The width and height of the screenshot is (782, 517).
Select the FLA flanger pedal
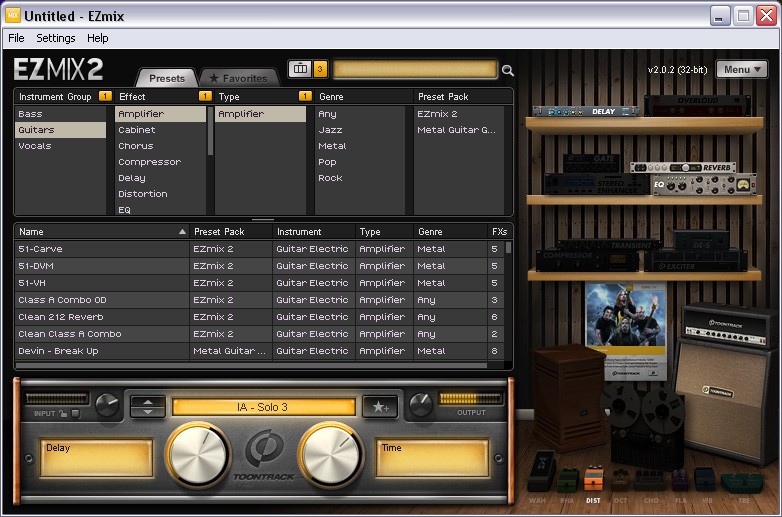680,480
